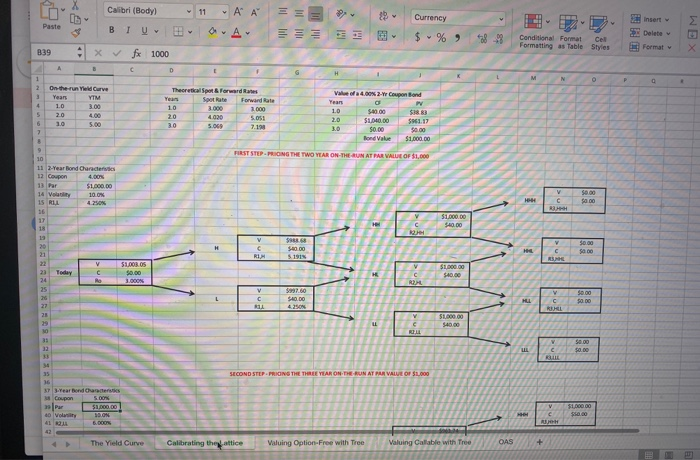Viewport: 700px width, 460px height.
Task: Increase indent
Action: tap(357, 35)
